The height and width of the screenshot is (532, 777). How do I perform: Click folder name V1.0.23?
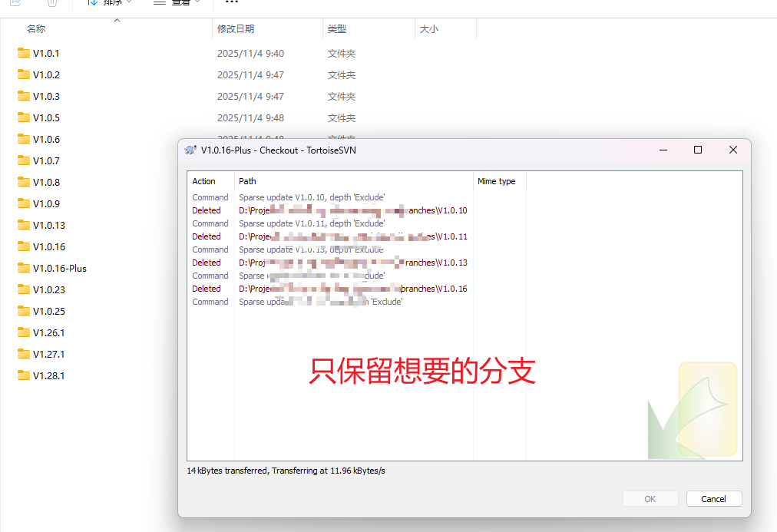pos(49,289)
